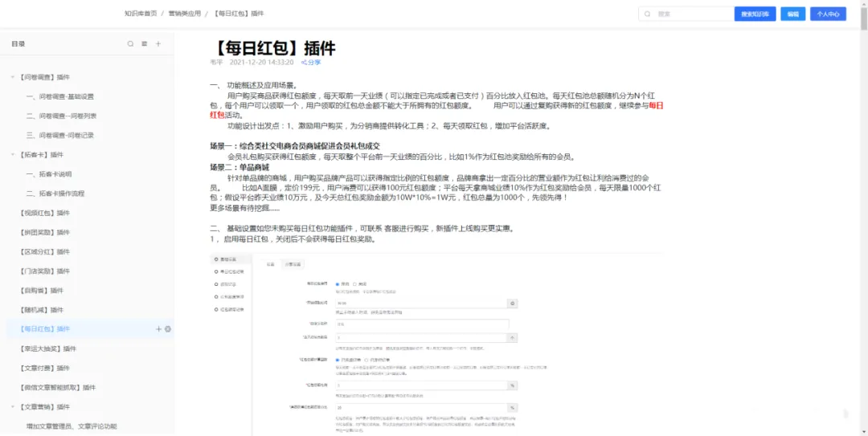
Task: Open 一、问卷调查-基础设置 page
Action: click(x=59, y=96)
